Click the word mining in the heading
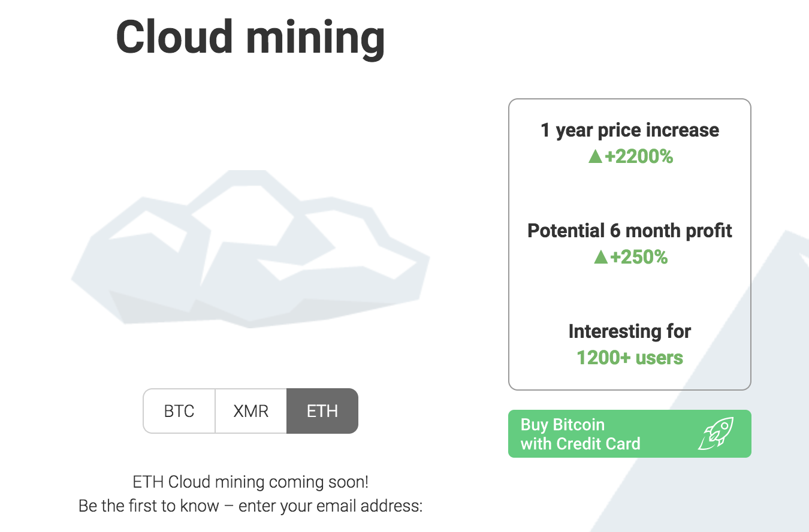The image size is (809, 532). click(x=315, y=37)
